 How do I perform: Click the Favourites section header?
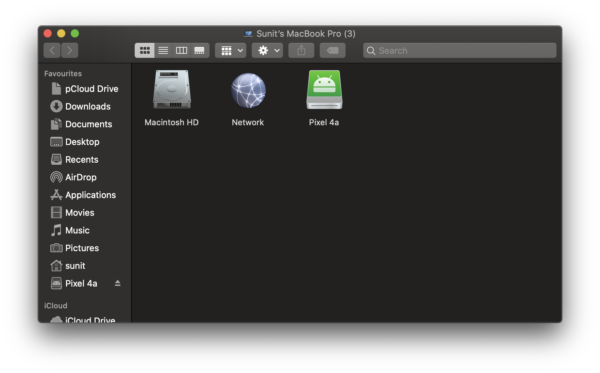63,73
